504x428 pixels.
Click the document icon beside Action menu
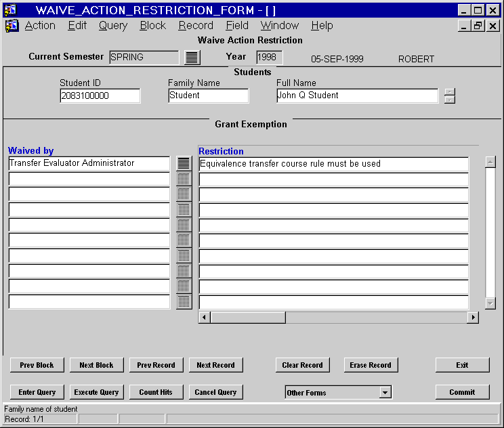(12, 26)
